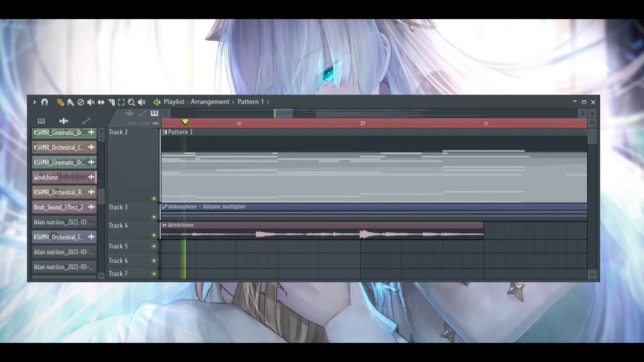Click the bar 21 timeline marker

[x=362, y=123]
